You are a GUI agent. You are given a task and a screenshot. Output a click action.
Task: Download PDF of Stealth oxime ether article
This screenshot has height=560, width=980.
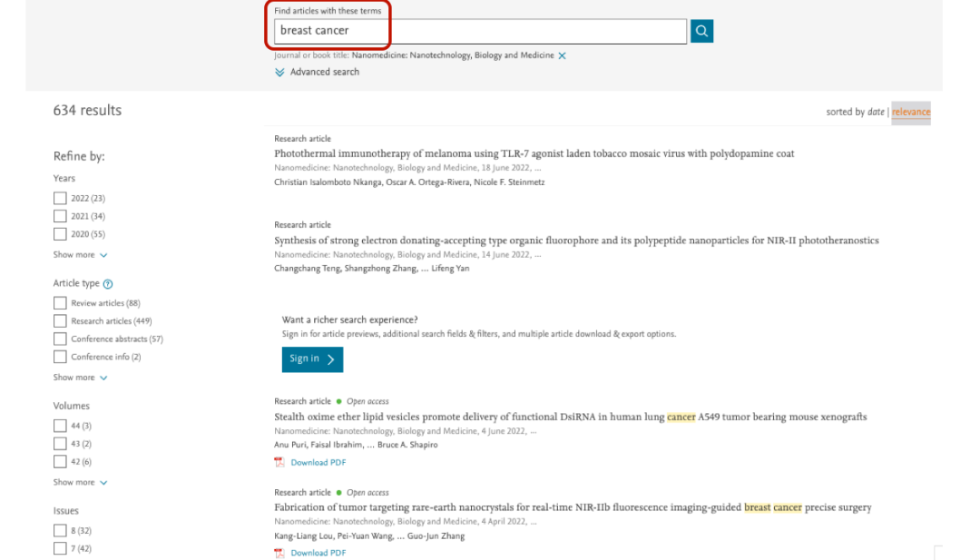tap(318, 463)
